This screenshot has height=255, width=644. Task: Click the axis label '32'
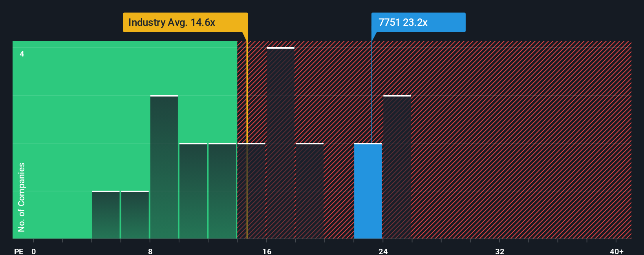pyautogui.click(x=499, y=251)
